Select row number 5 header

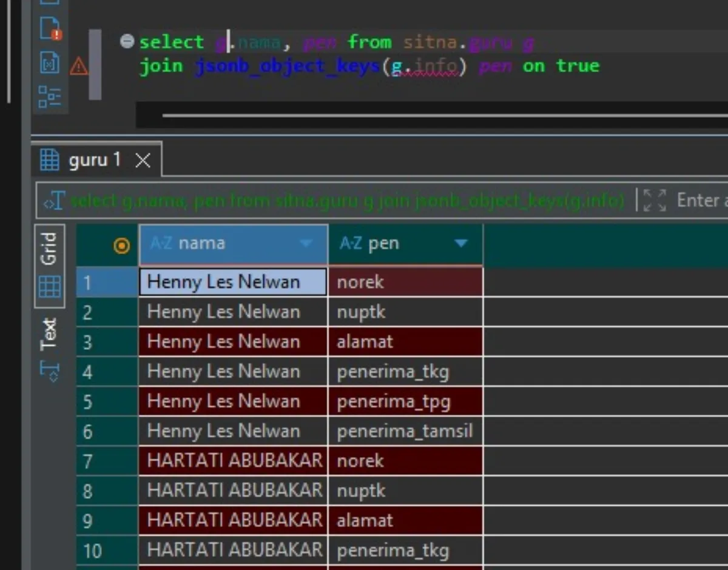107,401
